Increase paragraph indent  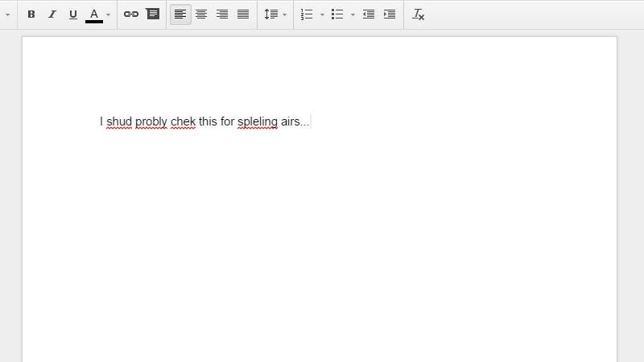(x=390, y=14)
